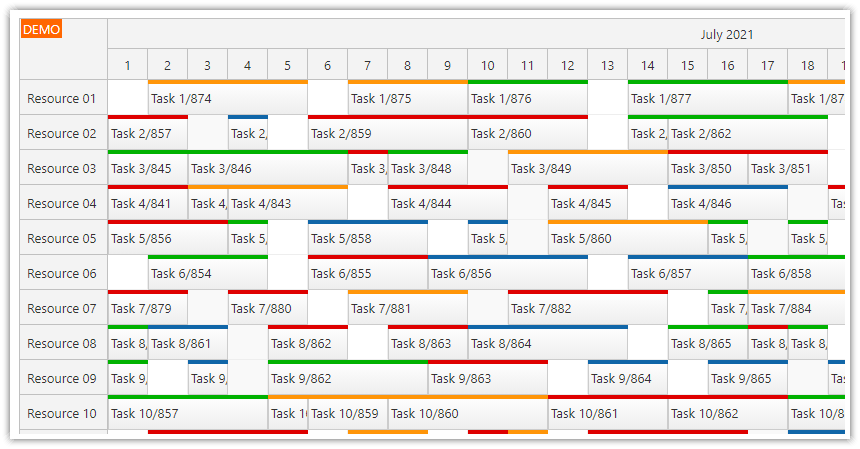The image size is (860, 449).
Task: Click day 18 column header
Action: pos(807,66)
